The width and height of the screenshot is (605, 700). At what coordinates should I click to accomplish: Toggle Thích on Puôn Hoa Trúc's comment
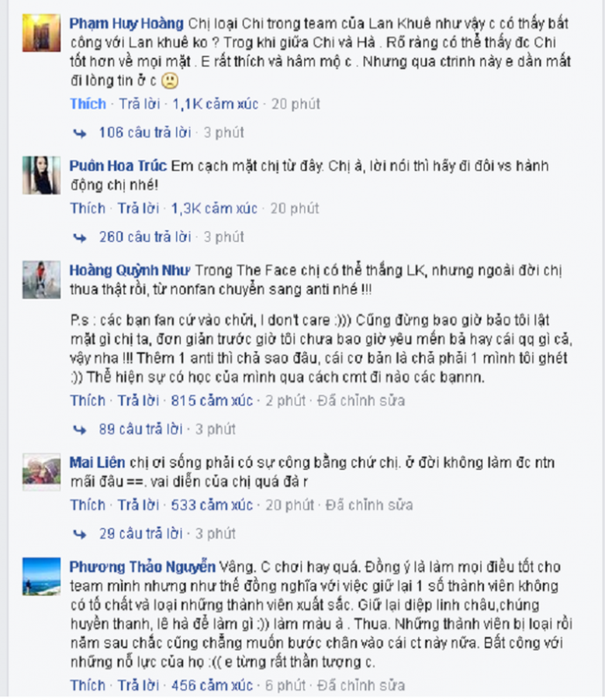pos(88,209)
